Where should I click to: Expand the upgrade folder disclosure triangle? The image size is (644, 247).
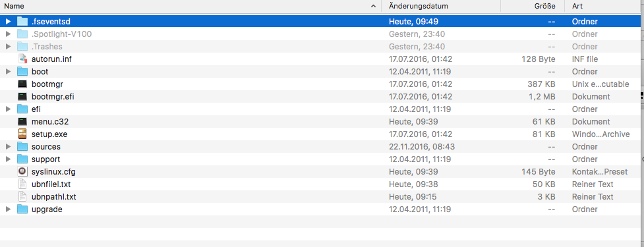8,209
